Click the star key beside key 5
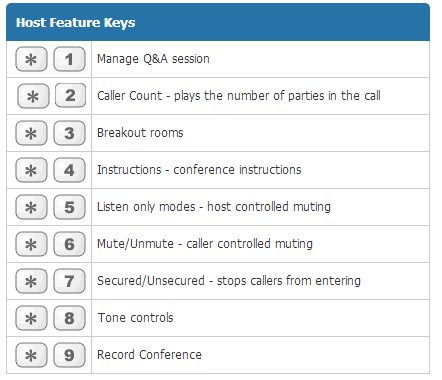 31,207
